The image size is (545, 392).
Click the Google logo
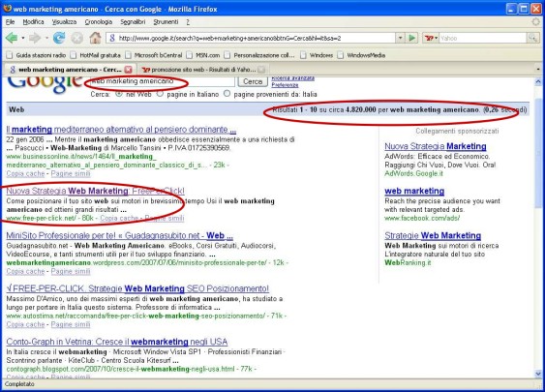(x=45, y=84)
